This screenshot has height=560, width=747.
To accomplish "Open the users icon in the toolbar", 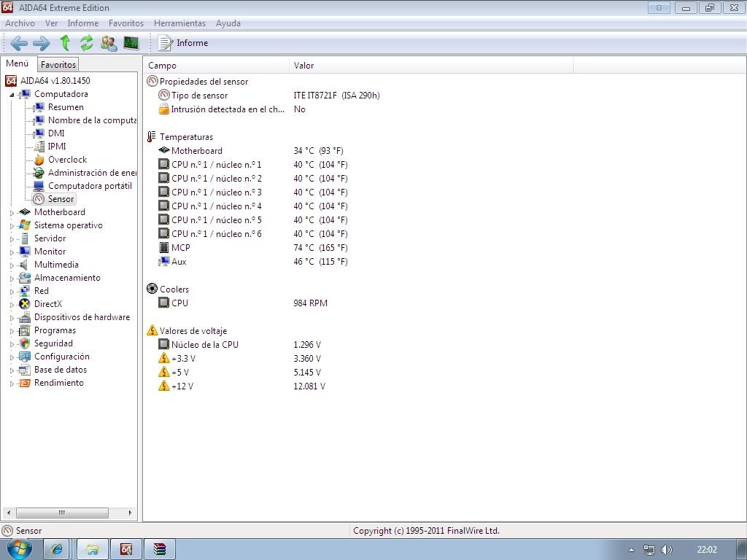I will pos(109,43).
